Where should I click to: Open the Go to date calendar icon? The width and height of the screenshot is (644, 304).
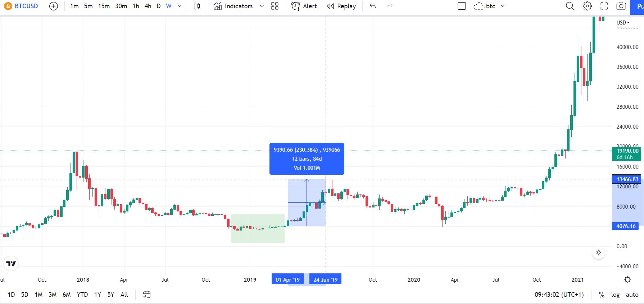click(146, 295)
